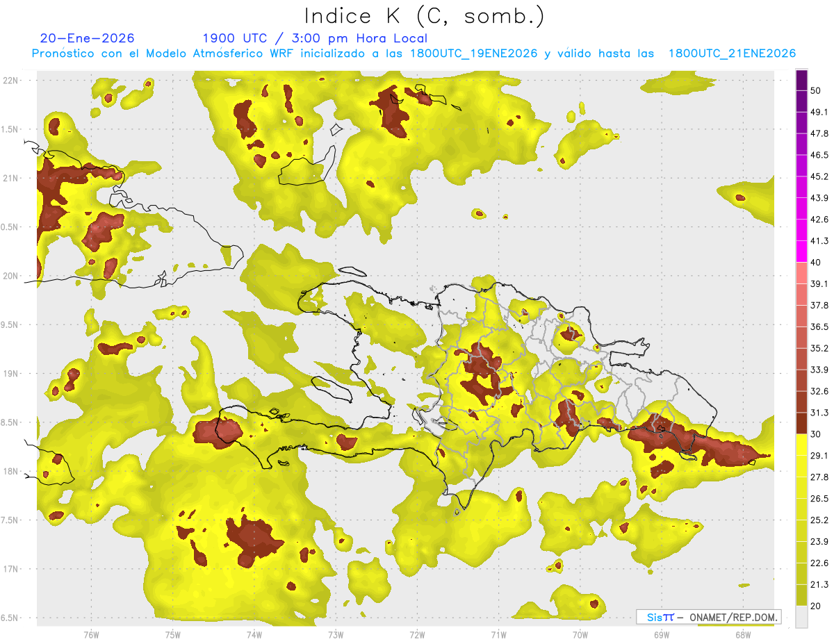Click the colorbar label "21.3"
Screen dimensions: 834x644
point(819,584)
